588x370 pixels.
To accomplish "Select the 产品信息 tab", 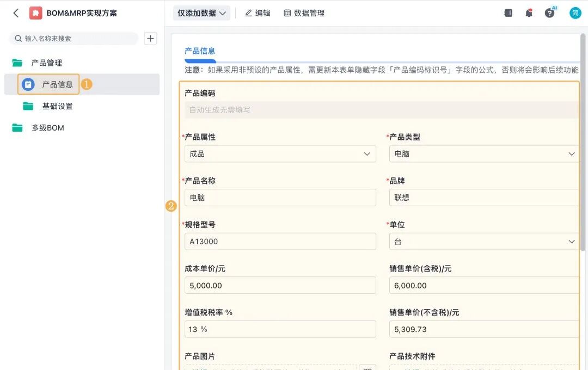I will pyautogui.click(x=200, y=51).
